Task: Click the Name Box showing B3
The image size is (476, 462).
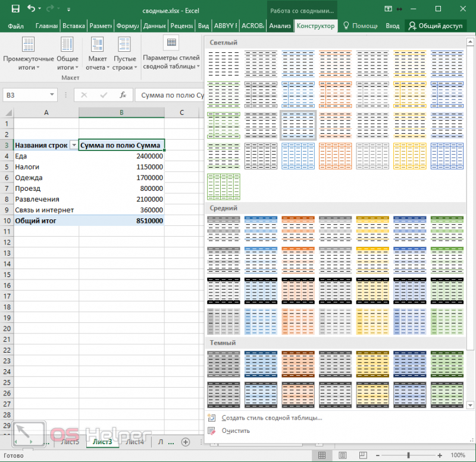Action: [26, 95]
